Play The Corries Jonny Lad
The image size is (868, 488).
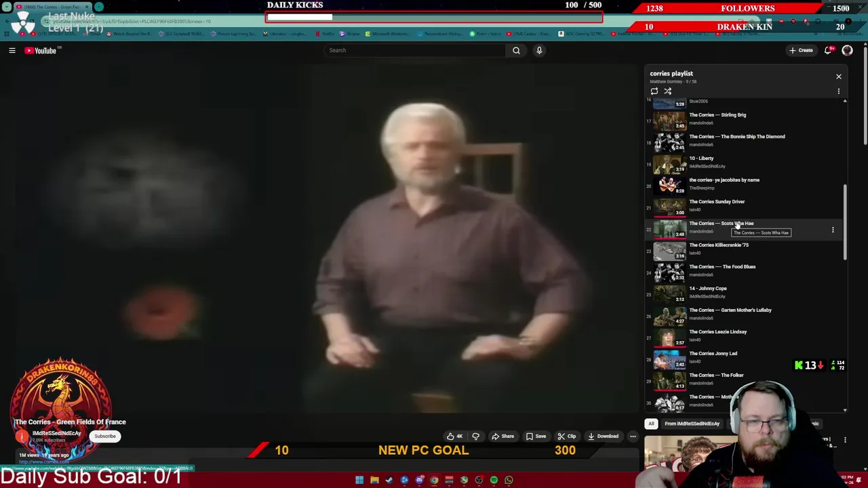pyautogui.click(x=713, y=353)
